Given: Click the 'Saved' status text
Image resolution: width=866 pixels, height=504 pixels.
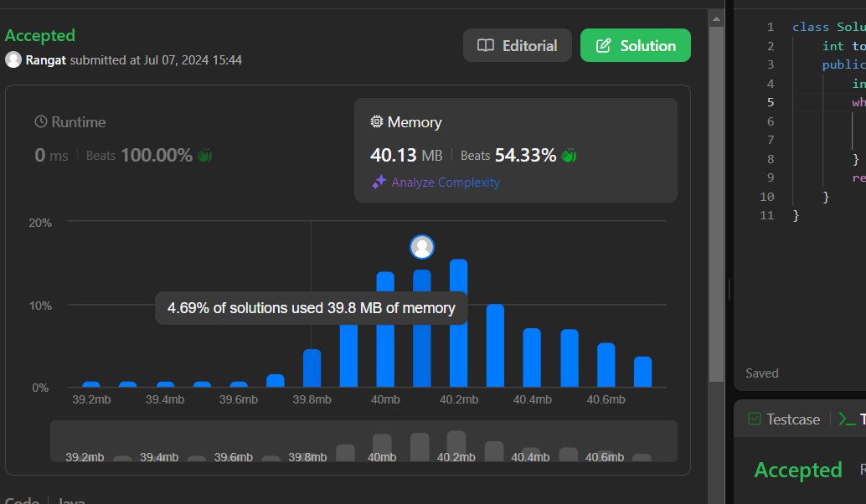Looking at the screenshot, I should pyautogui.click(x=762, y=373).
